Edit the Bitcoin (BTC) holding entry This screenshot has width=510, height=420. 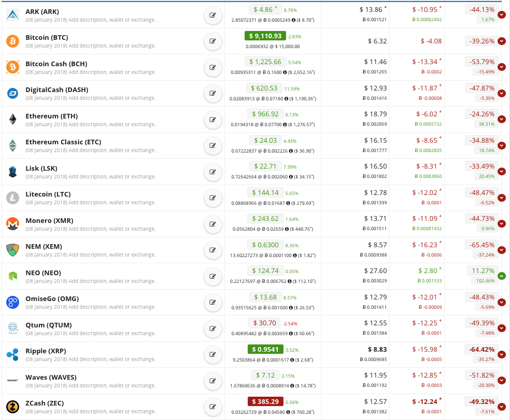[213, 41]
